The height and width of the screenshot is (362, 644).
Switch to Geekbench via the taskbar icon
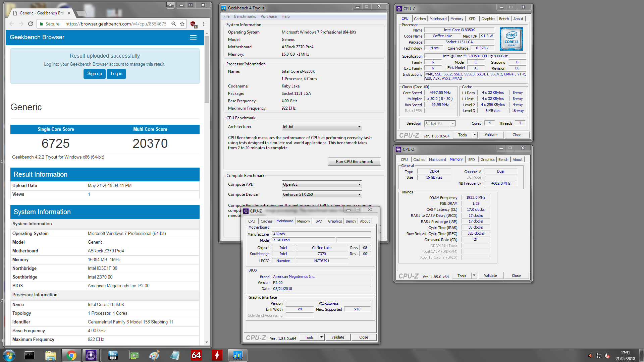(x=237, y=355)
